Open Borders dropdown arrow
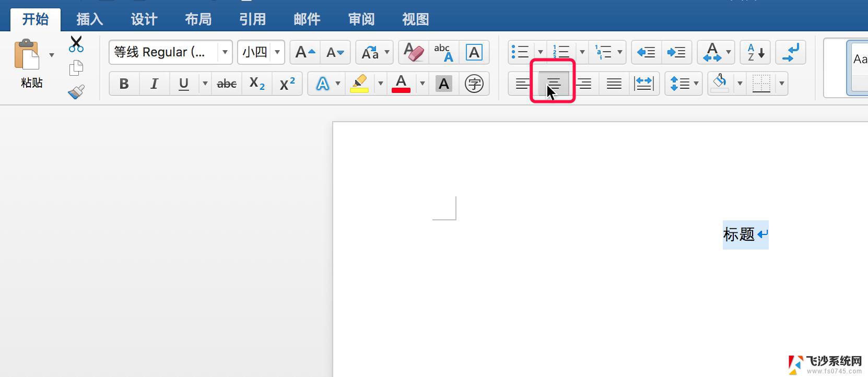This screenshot has width=868, height=377. click(x=781, y=84)
